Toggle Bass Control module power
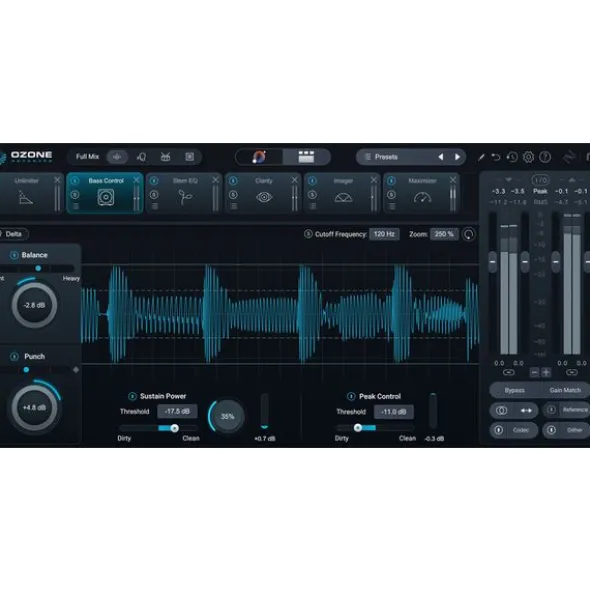This screenshot has width=590, height=591. click(x=75, y=181)
